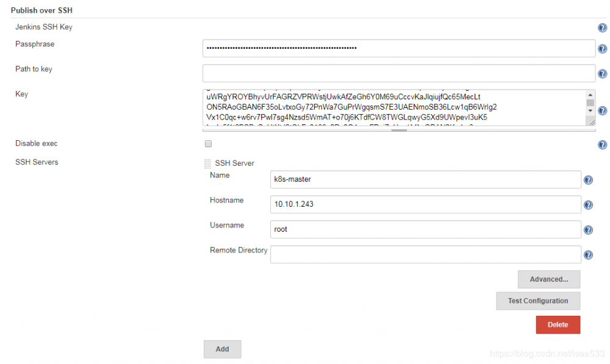
Task: Click the Remote Directory input
Action: [x=425, y=254]
